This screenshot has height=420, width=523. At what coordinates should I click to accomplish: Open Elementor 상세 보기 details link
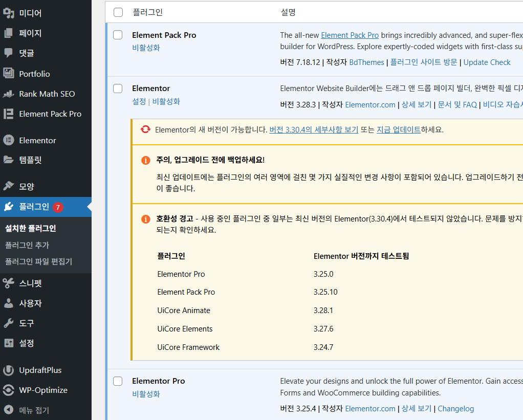[x=416, y=105]
